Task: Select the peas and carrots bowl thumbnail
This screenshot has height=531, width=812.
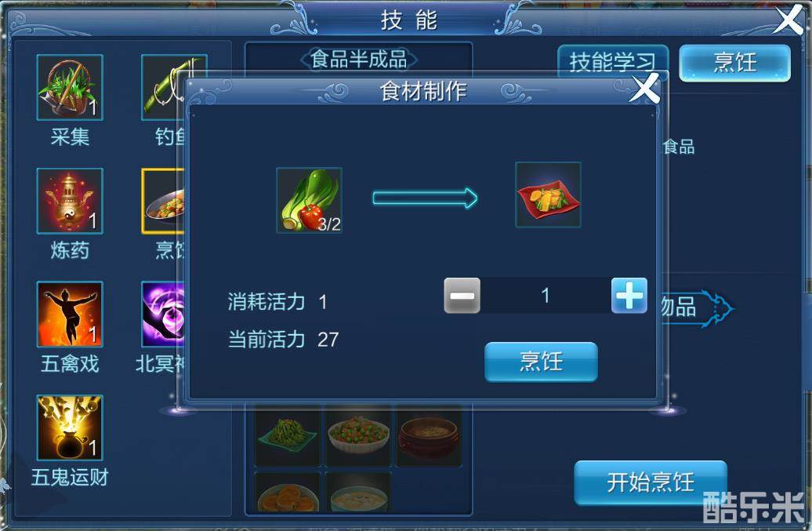Action: pos(358,437)
